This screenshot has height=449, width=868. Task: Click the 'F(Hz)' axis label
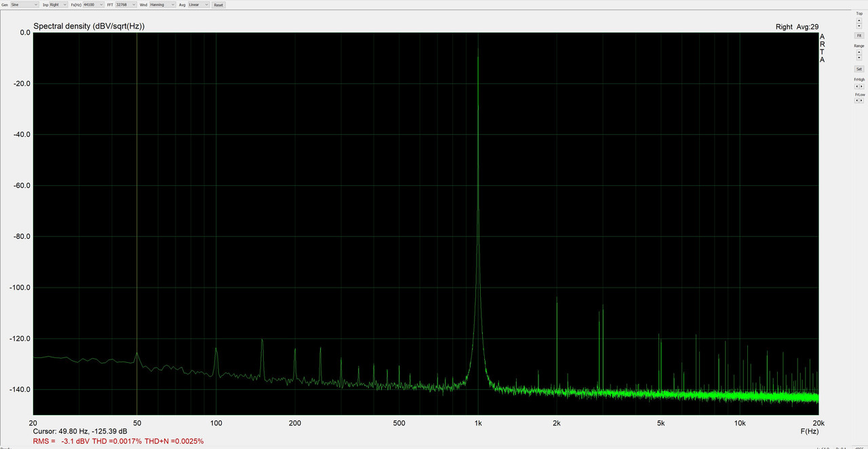pos(809,431)
